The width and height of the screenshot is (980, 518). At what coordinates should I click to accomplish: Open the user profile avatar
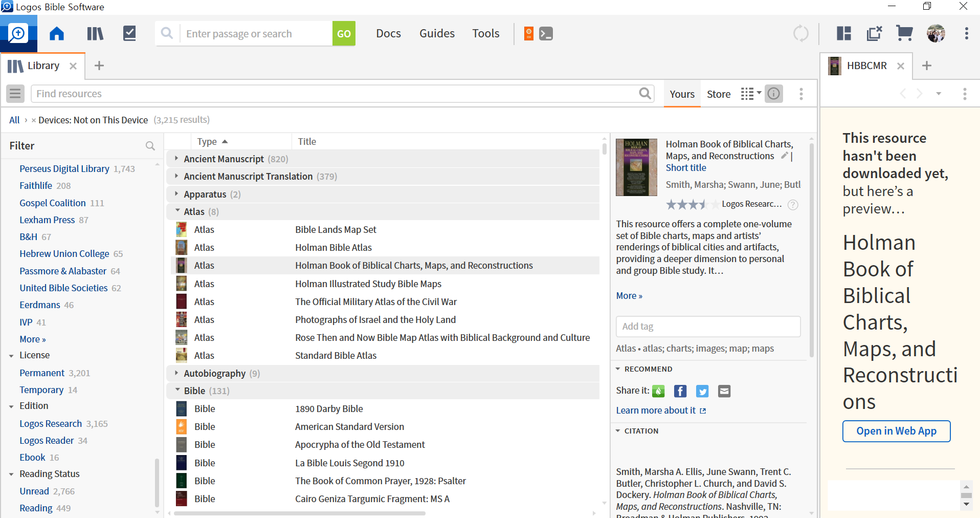tap(936, 34)
